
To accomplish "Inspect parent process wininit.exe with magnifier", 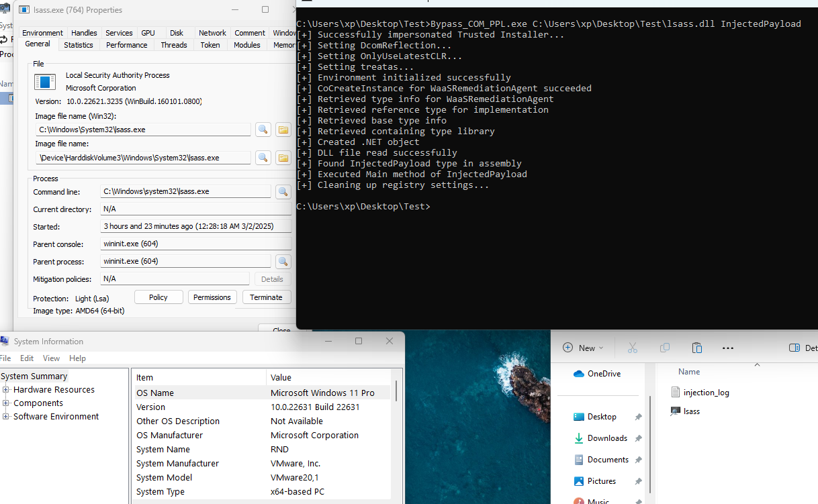I will point(283,262).
